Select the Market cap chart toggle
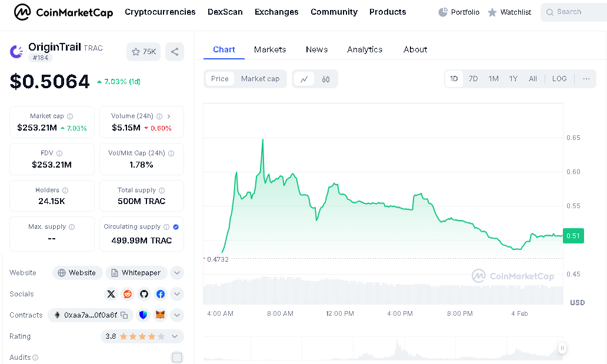Screen dimensions: 607x364 tap(260, 79)
